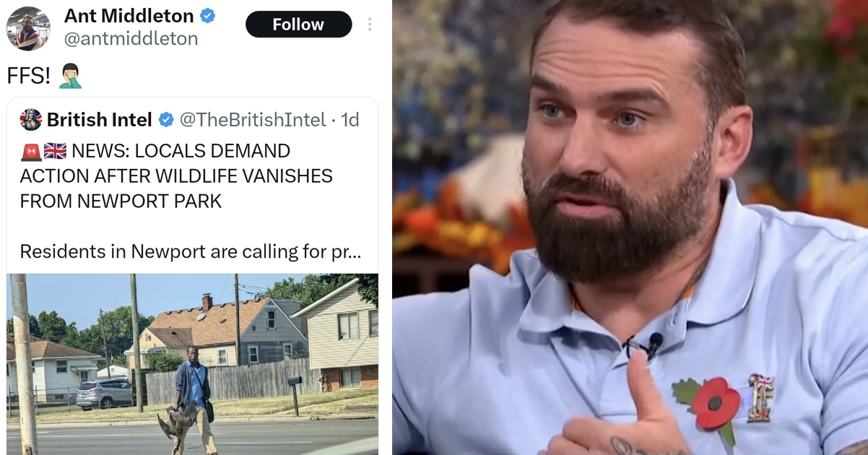Viewport: 868px width, 455px height.
Task: Open the @TheBritishIntel handle
Action: (x=253, y=120)
